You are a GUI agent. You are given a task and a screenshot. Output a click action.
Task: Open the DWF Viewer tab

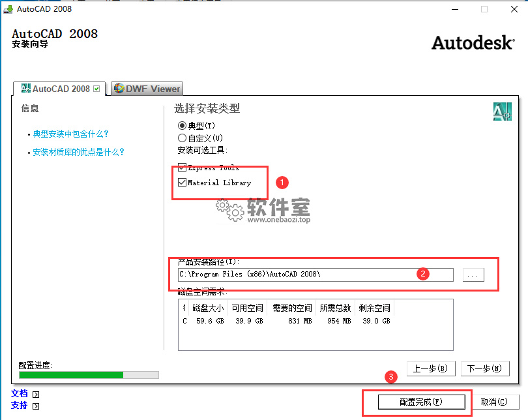point(147,89)
